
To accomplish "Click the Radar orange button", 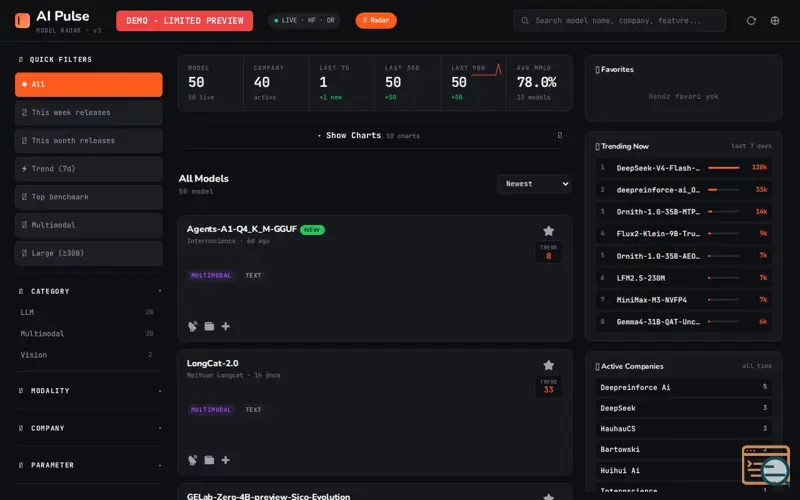I will point(376,20).
